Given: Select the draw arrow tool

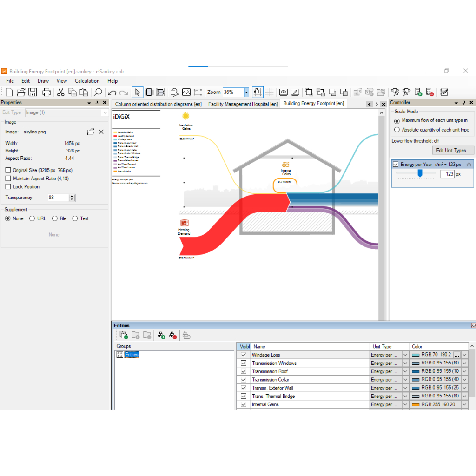Looking at the screenshot, I should pyautogui.click(x=160, y=92).
